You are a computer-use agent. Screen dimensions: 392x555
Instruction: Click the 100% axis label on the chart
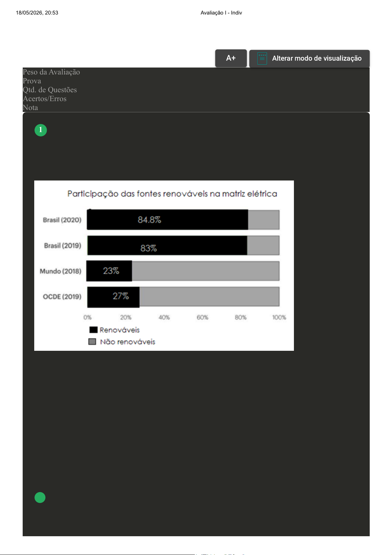[279, 318]
